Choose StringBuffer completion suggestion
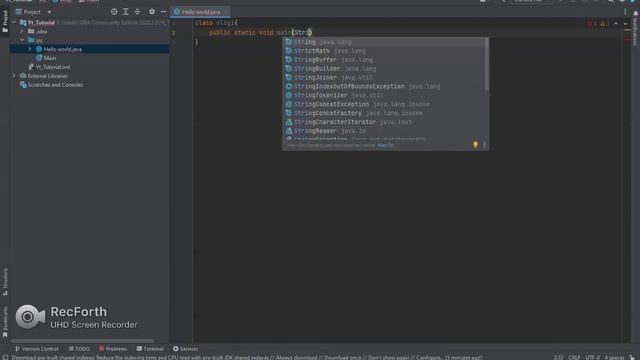Image resolution: width=640 pixels, height=360 pixels. point(384,60)
